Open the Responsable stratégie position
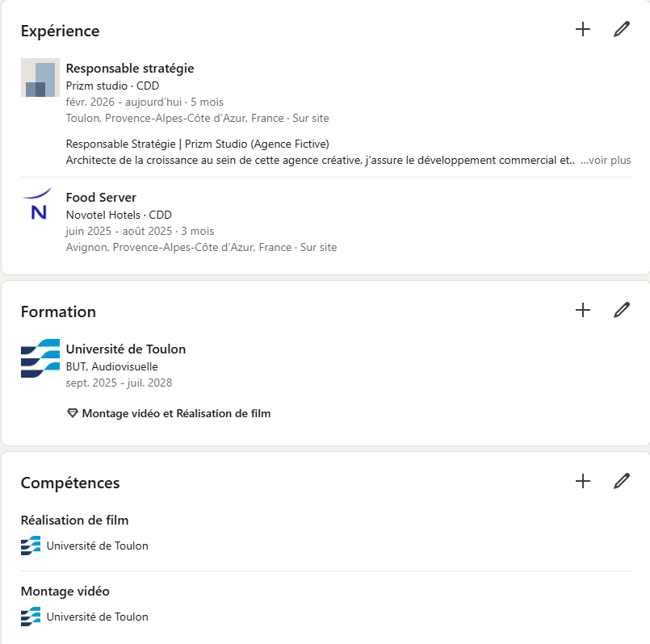This screenshot has width=650, height=644. tap(130, 69)
